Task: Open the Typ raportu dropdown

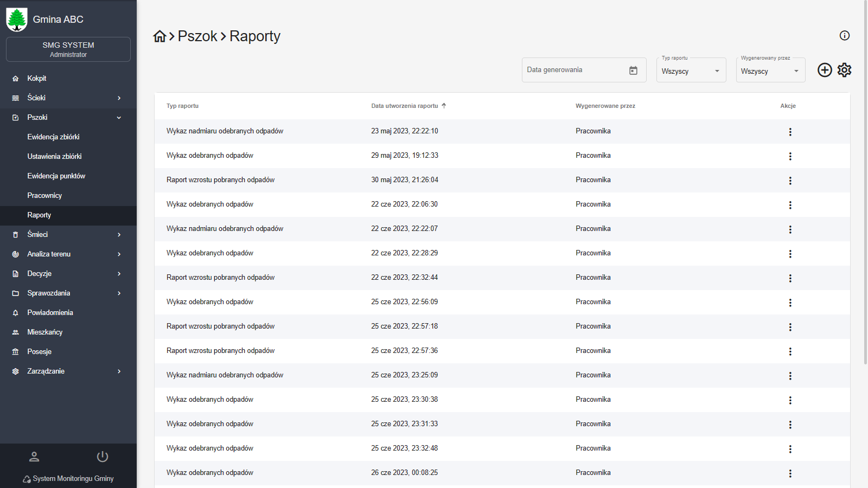Action: (691, 71)
